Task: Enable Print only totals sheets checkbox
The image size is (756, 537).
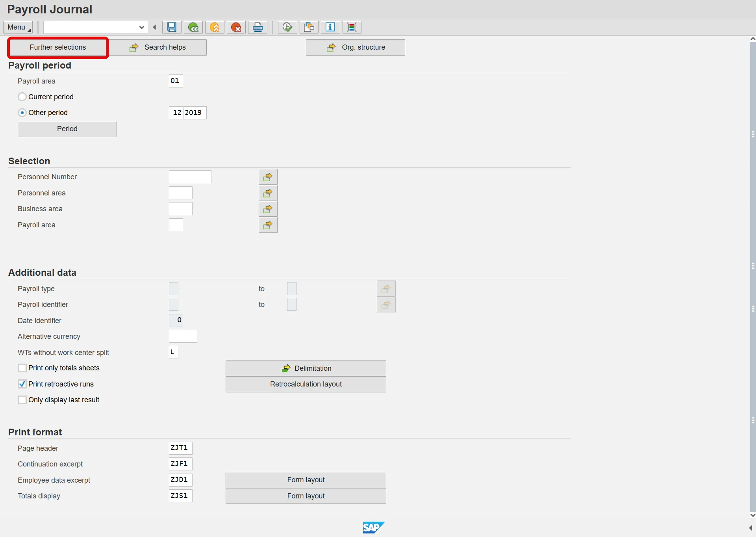Action: [22, 368]
